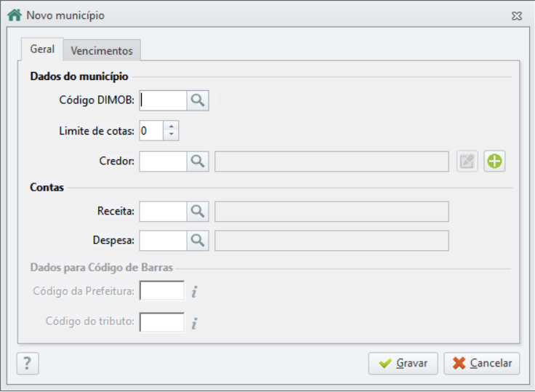Show info for Código da Prefeitura
The height and width of the screenshot is (392, 535).
pos(194,292)
